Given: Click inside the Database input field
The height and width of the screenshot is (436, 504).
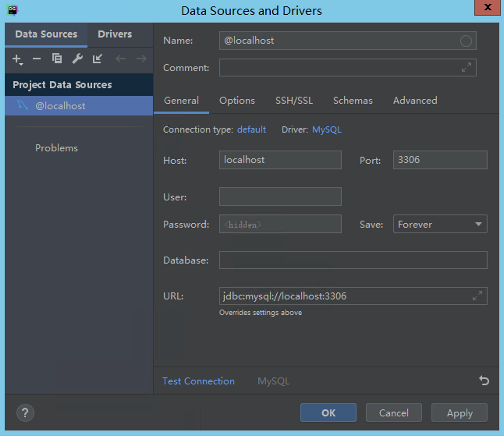Looking at the screenshot, I should coord(353,260).
